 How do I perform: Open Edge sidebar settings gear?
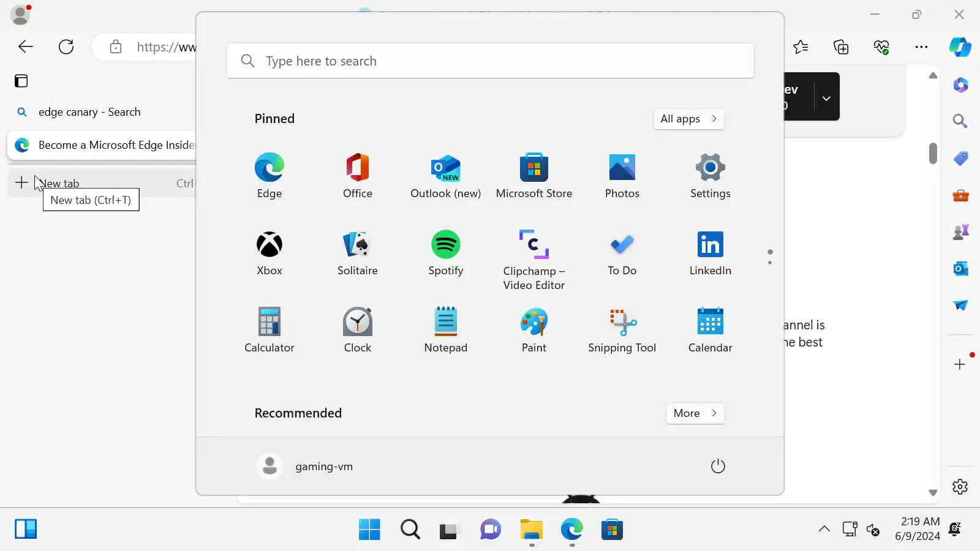point(960,487)
